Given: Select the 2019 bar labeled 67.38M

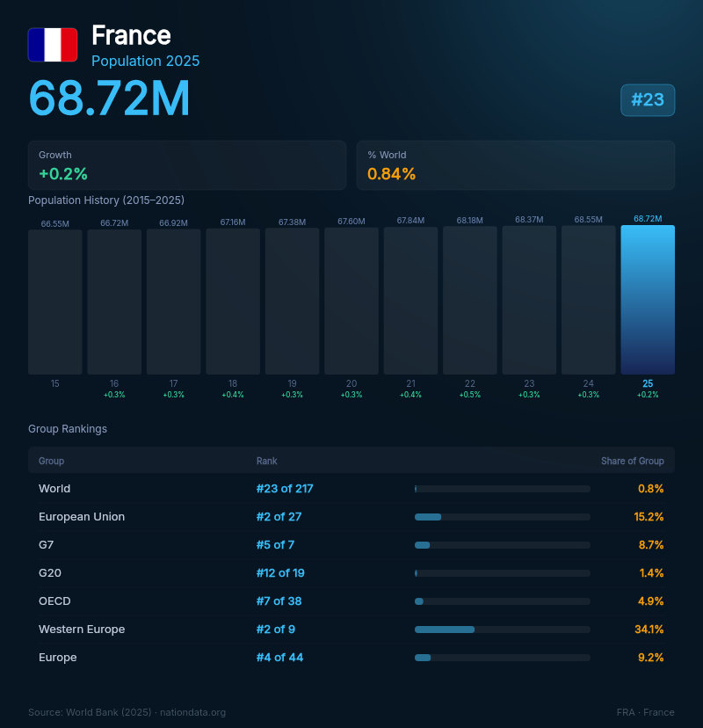Looking at the screenshot, I should (293, 301).
